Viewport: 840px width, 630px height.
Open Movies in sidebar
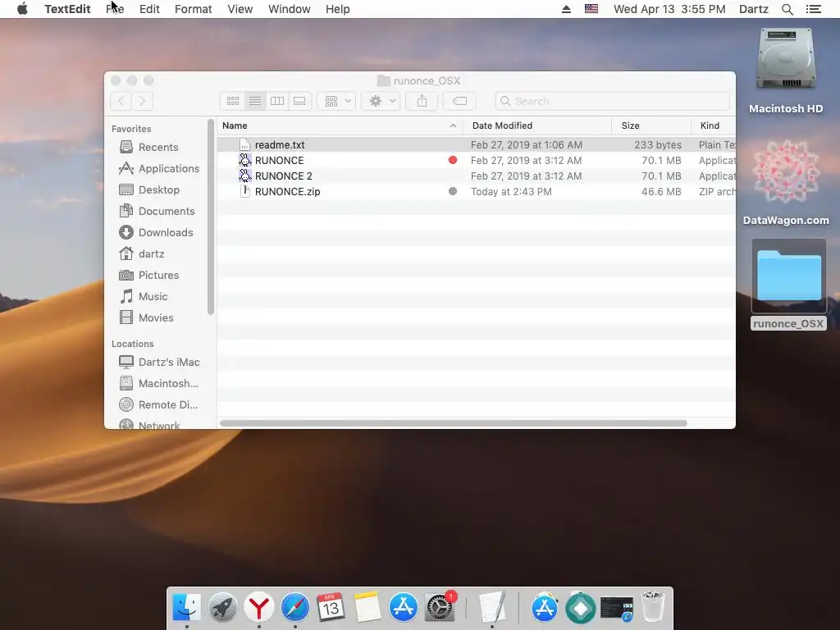146,317
